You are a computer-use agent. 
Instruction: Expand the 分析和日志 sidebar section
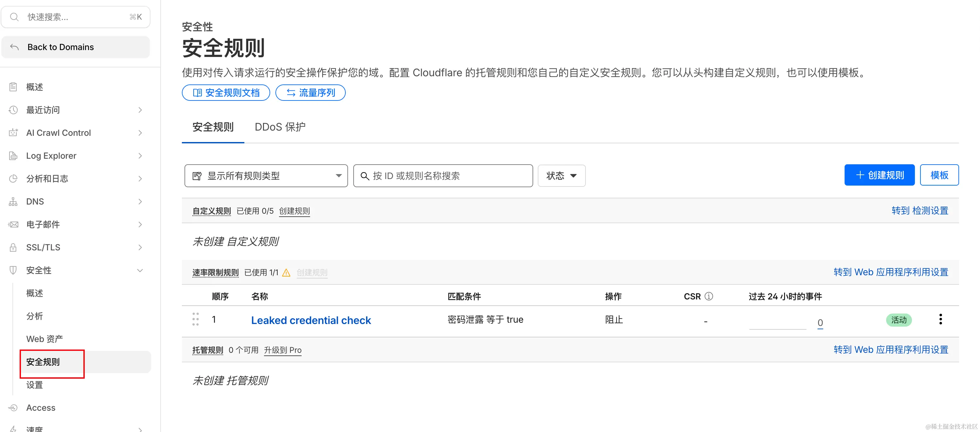click(140, 178)
